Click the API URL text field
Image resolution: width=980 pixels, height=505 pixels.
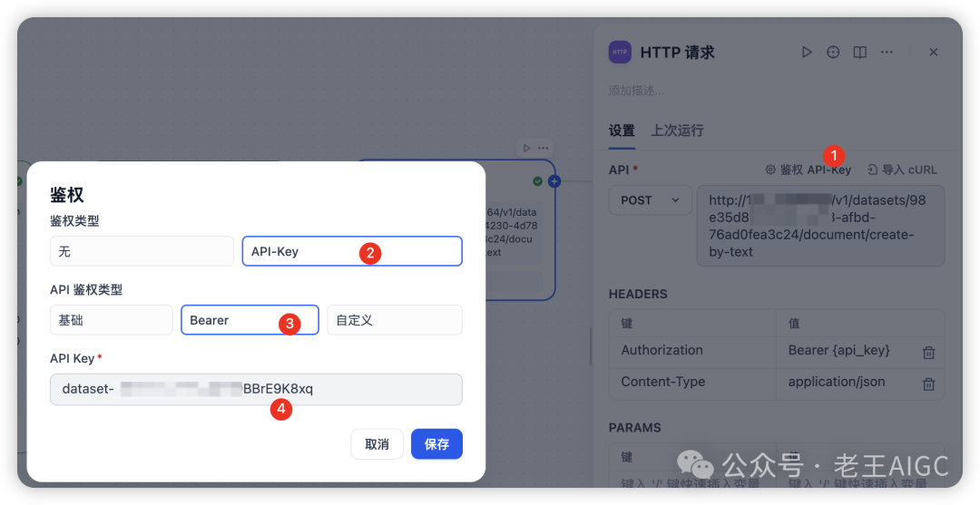click(x=820, y=226)
